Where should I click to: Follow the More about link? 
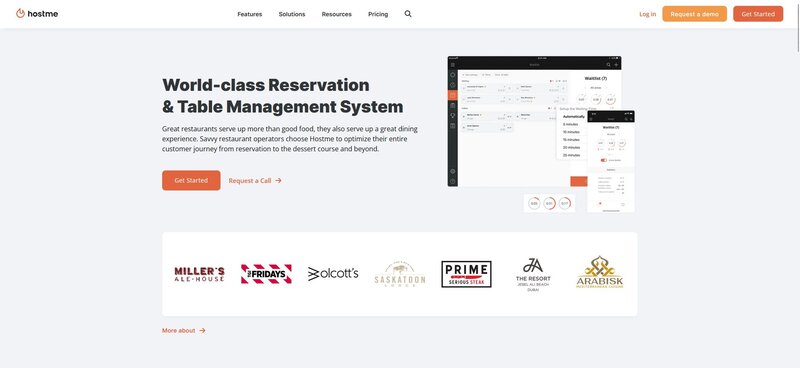pyautogui.click(x=184, y=331)
